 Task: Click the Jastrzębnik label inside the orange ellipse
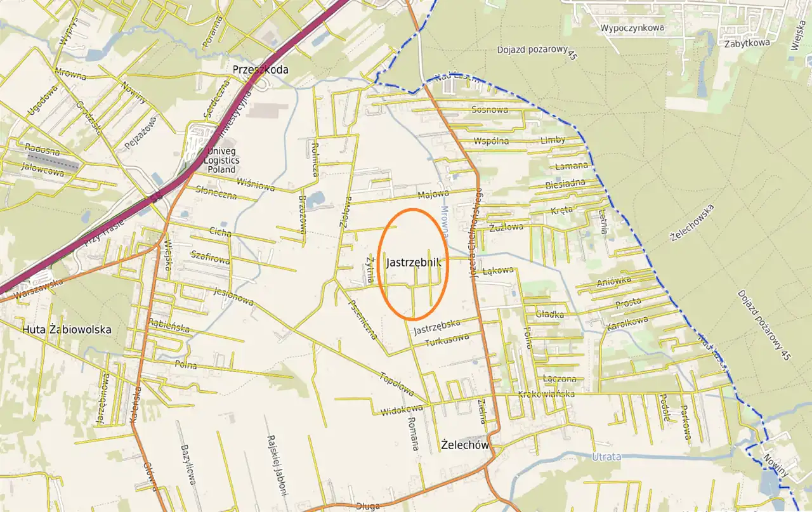(413, 262)
